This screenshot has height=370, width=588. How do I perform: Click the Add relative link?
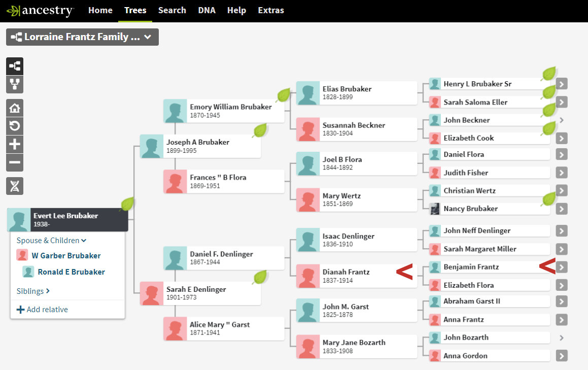tap(43, 310)
